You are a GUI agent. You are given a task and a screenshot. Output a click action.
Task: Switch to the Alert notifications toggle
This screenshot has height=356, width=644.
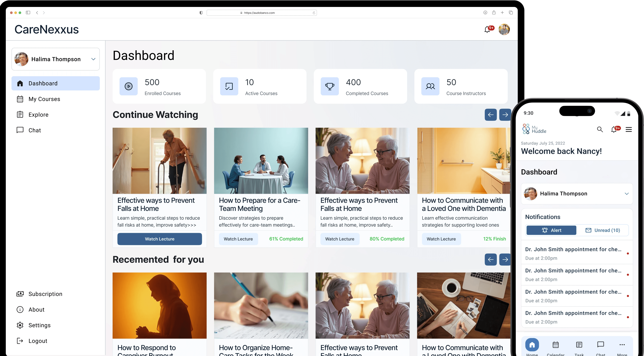coord(551,230)
